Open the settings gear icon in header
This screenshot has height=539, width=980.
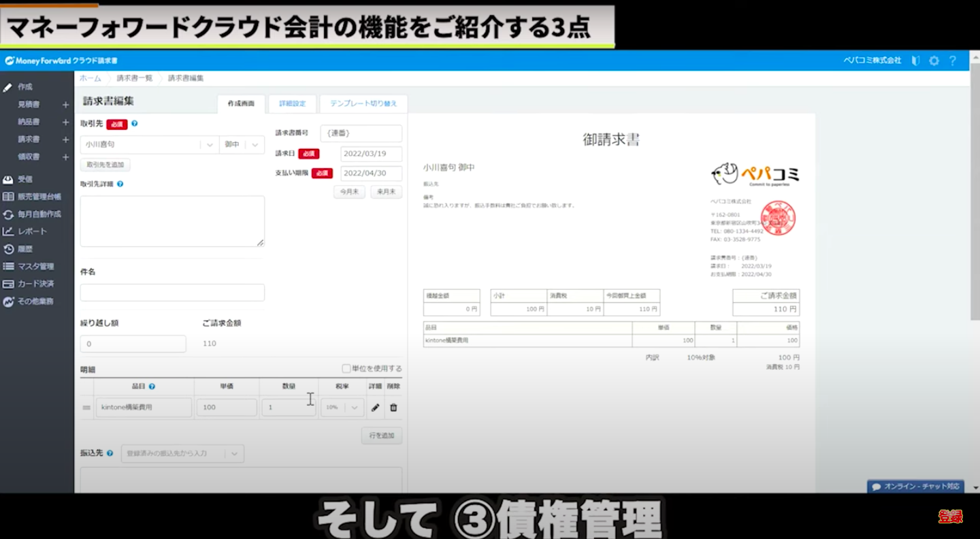(x=934, y=61)
